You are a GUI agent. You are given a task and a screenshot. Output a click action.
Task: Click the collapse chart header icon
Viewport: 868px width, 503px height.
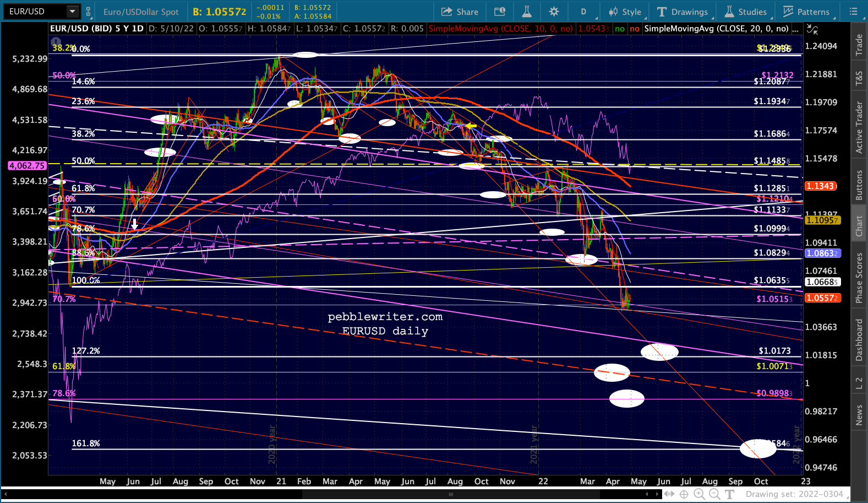point(812,29)
